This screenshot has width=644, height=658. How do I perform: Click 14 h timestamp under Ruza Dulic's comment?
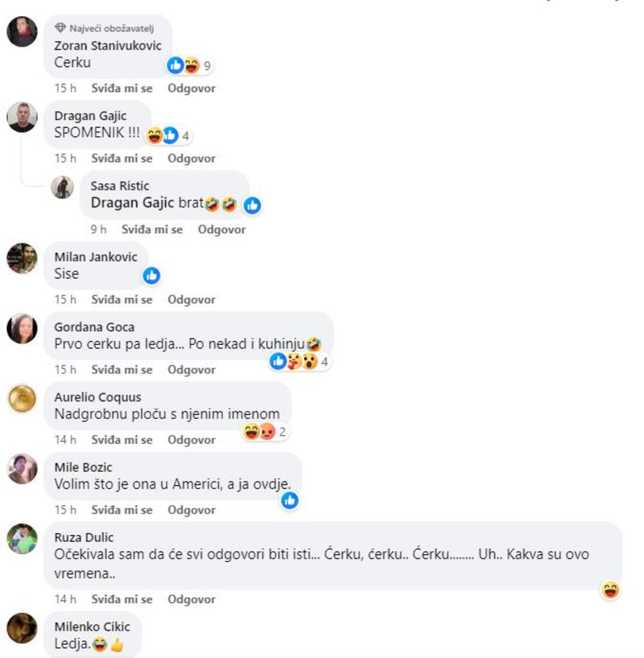tap(66, 599)
